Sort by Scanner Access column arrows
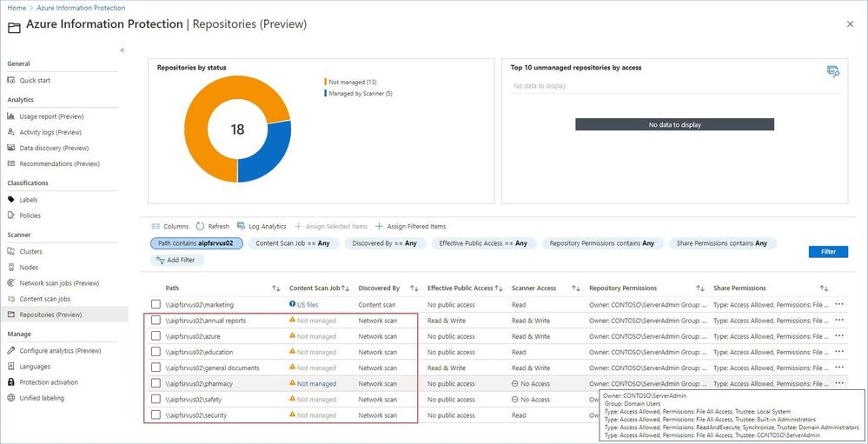This screenshot has width=868, height=444. click(576, 288)
